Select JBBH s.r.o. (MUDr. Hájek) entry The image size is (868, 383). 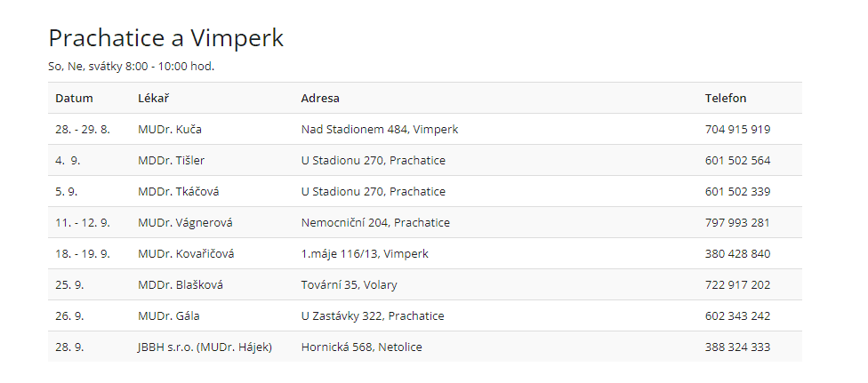[x=205, y=347]
